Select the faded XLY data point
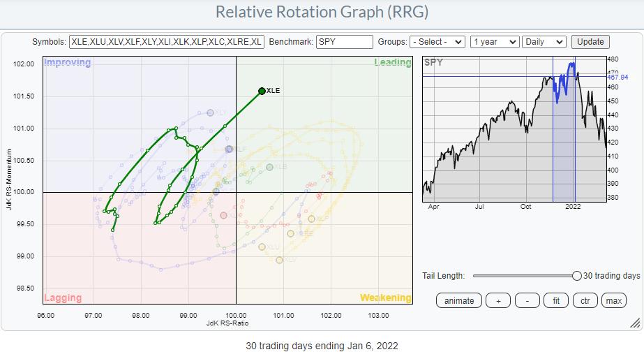 coord(210,112)
